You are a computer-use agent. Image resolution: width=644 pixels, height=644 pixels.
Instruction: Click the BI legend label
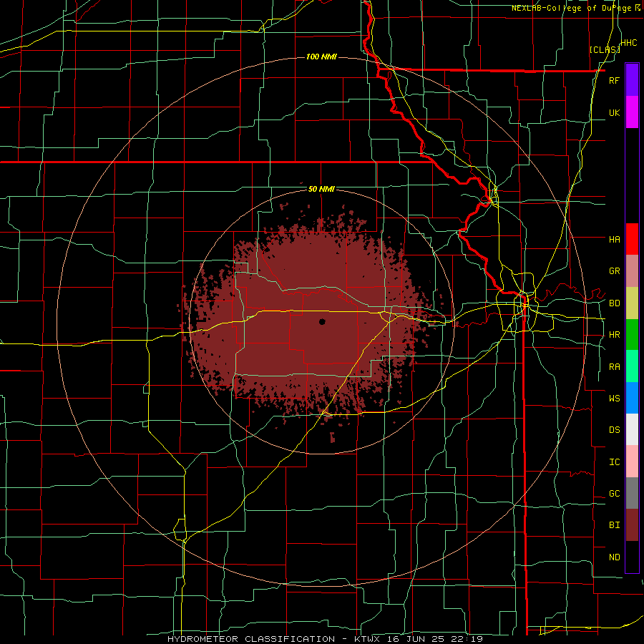tap(614, 525)
